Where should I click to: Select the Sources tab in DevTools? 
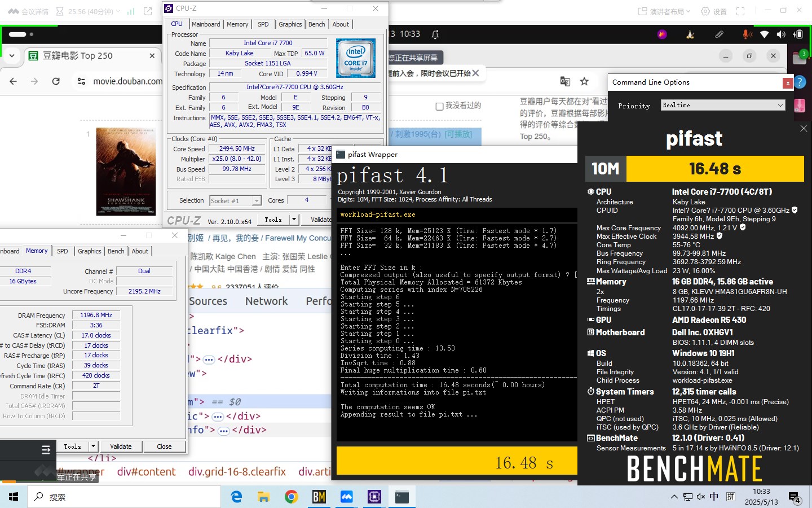click(x=208, y=301)
